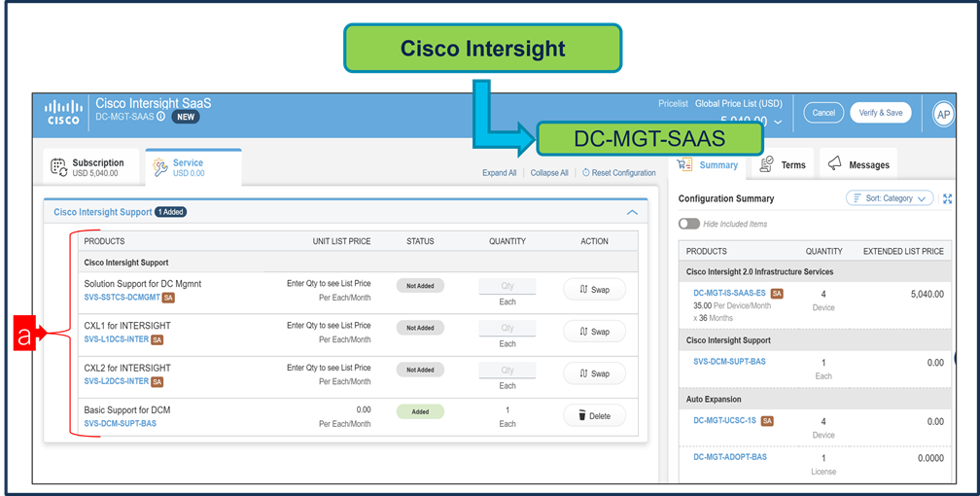The image size is (980, 496).
Task: Click Qty field for CXL2 row
Action: click(x=507, y=370)
